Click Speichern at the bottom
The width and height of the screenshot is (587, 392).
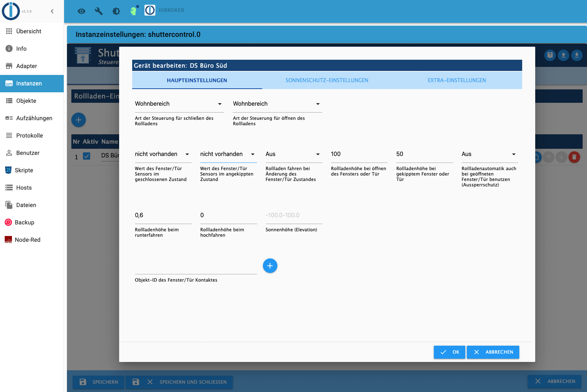tap(98, 382)
